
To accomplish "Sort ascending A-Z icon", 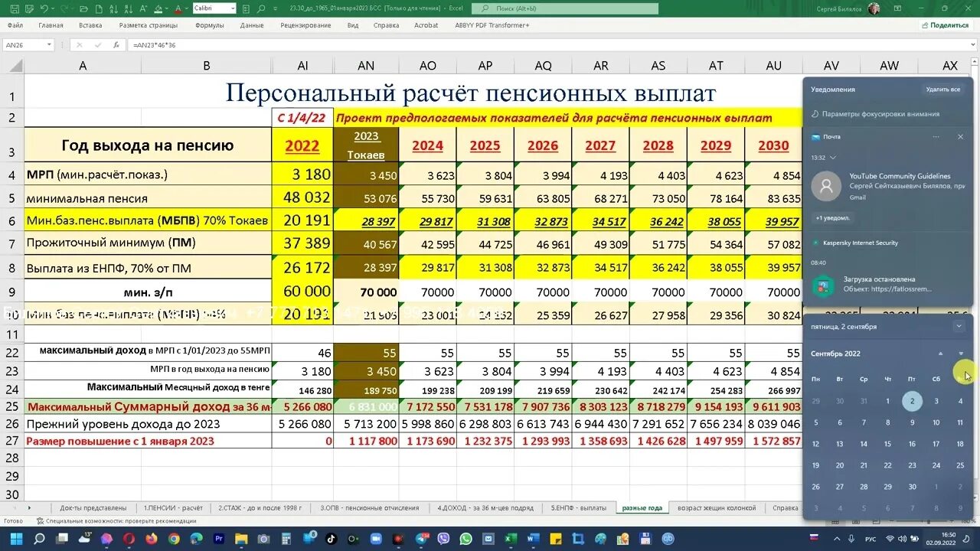I will click(113, 8).
